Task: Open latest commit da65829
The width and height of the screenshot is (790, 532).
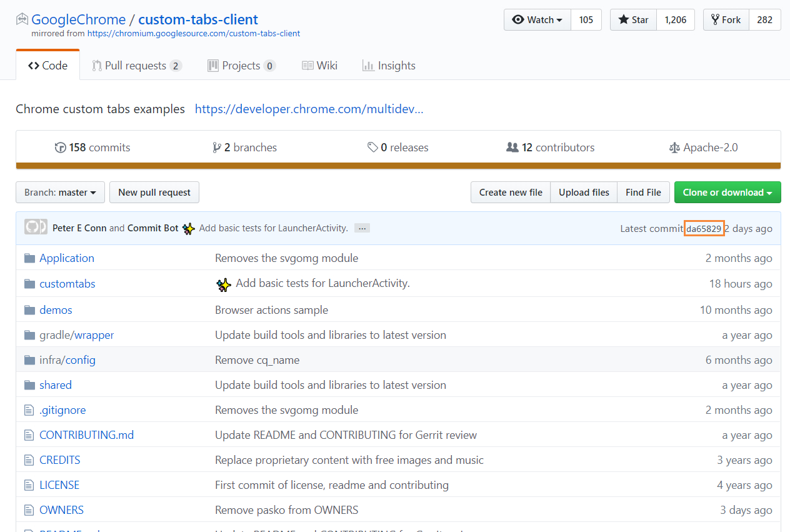Action: 704,228
